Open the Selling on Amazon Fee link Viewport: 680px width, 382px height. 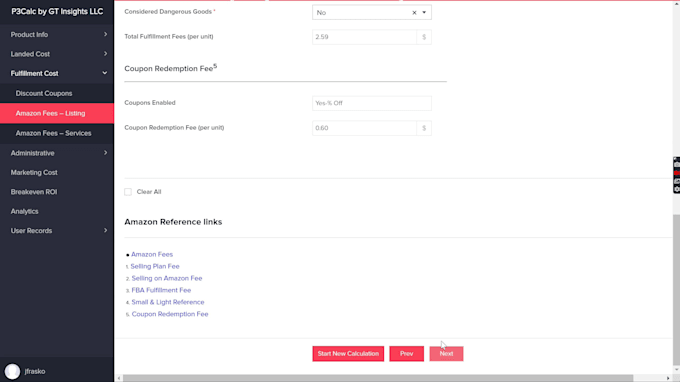tap(167, 278)
